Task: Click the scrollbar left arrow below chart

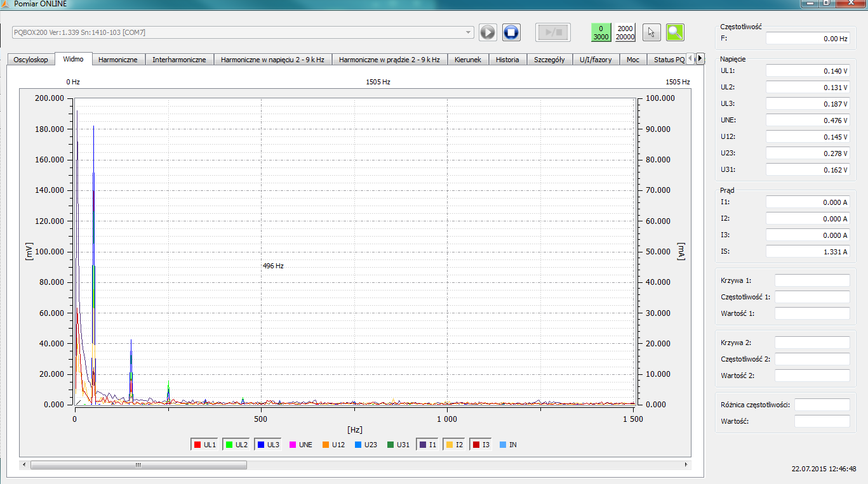Action: click(25, 465)
